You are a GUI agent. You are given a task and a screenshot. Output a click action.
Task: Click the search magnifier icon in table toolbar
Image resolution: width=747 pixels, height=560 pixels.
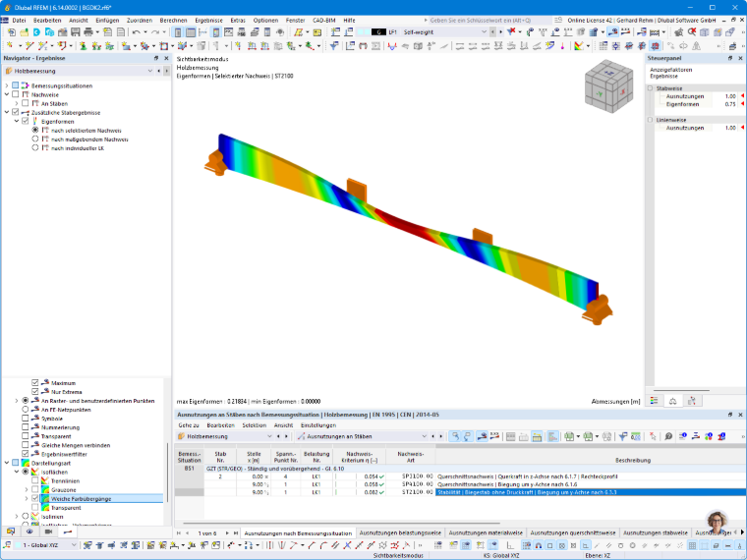coord(668,436)
